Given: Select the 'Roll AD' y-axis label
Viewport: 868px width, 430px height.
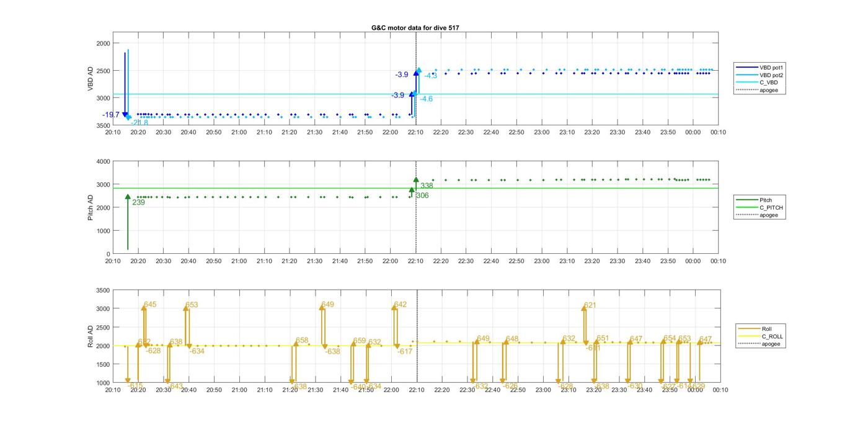Looking at the screenshot, I should click(x=91, y=336).
